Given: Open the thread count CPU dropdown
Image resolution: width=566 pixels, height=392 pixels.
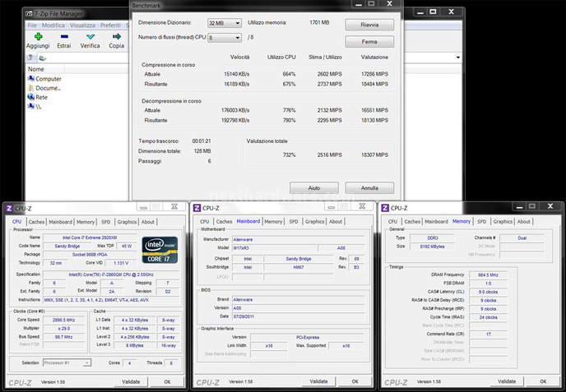Looking at the screenshot, I should click(x=225, y=38).
